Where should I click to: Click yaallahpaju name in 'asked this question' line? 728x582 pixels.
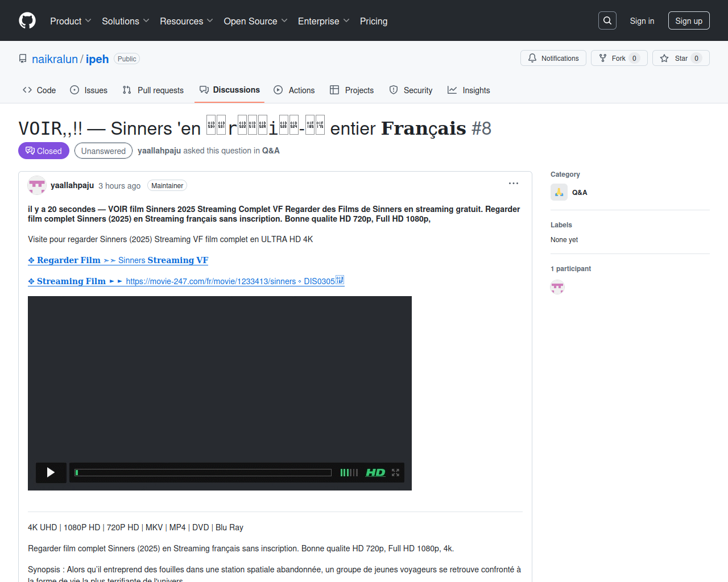click(159, 151)
